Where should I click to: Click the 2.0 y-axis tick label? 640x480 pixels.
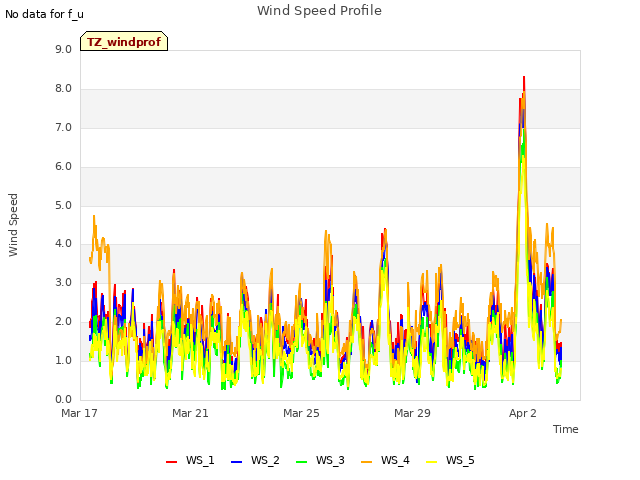coord(63,322)
